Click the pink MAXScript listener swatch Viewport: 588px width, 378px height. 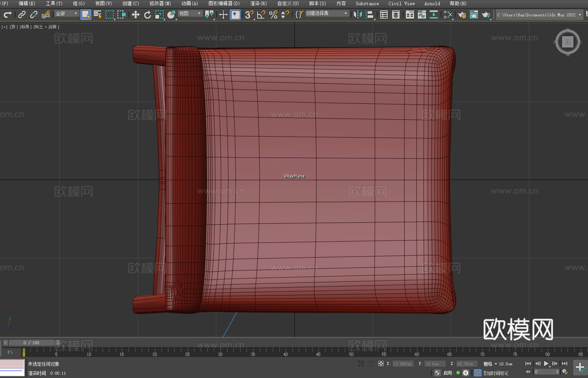[x=12, y=364]
